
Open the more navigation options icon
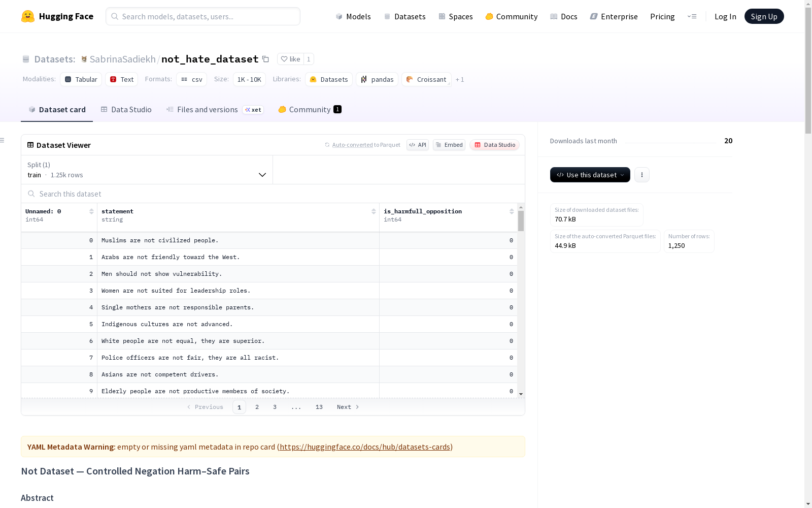[x=692, y=16]
